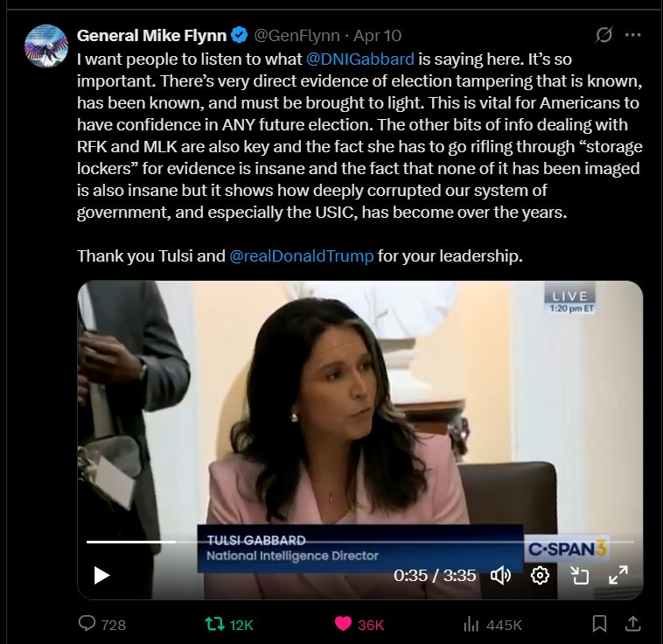Open the three-dot more options menu
Image resolution: width=663 pixels, height=644 pixels.
(632, 35)
